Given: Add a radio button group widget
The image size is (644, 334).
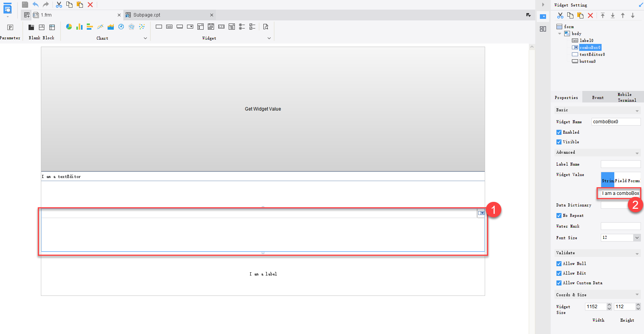Looking at the screenshot, I should click(x=242, y=27).
